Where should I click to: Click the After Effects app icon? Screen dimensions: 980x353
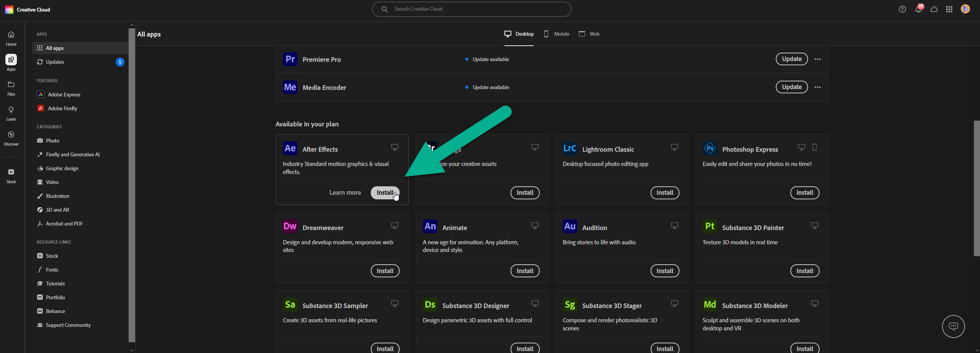[290, 148]
